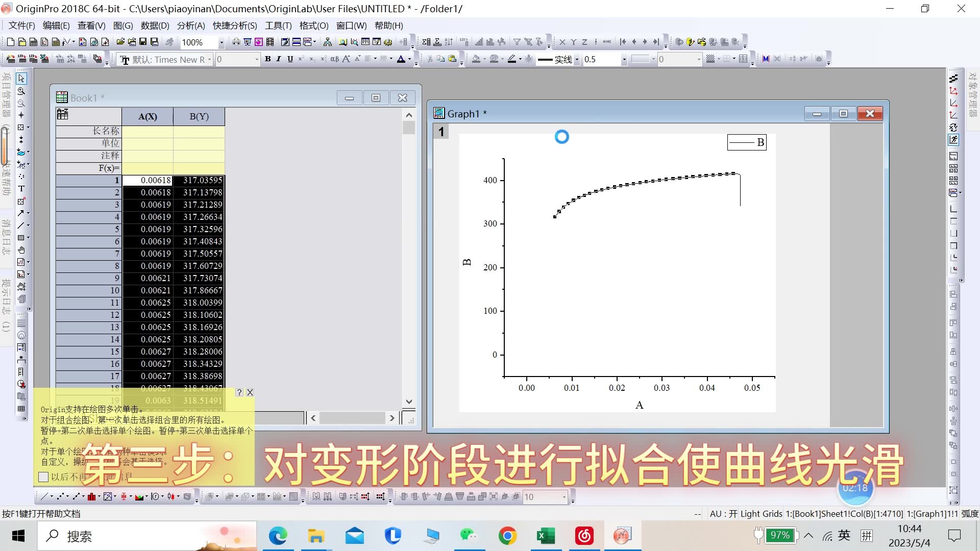Toggle Bold text formatting
Image resolution: width=980 pixels, height=551 pixels.
[267, 59]
